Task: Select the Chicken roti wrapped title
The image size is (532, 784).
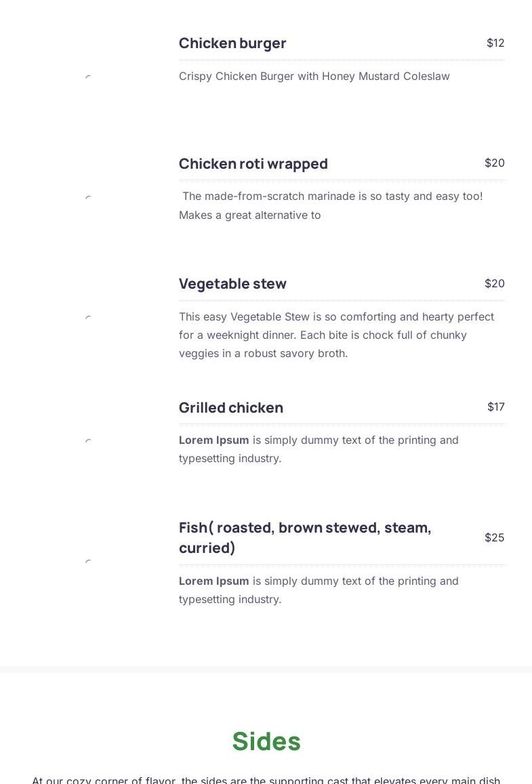Action: pos(253,164)
